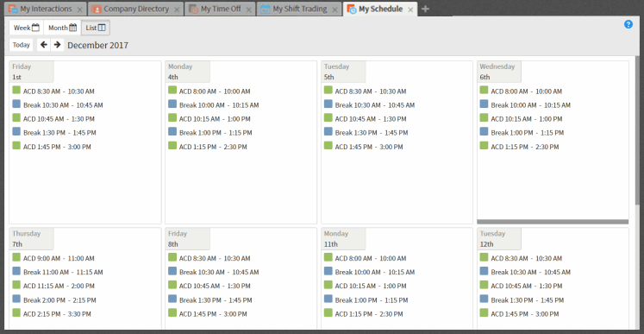Open help question mark icon
The image size is (644, 334).
628,24
